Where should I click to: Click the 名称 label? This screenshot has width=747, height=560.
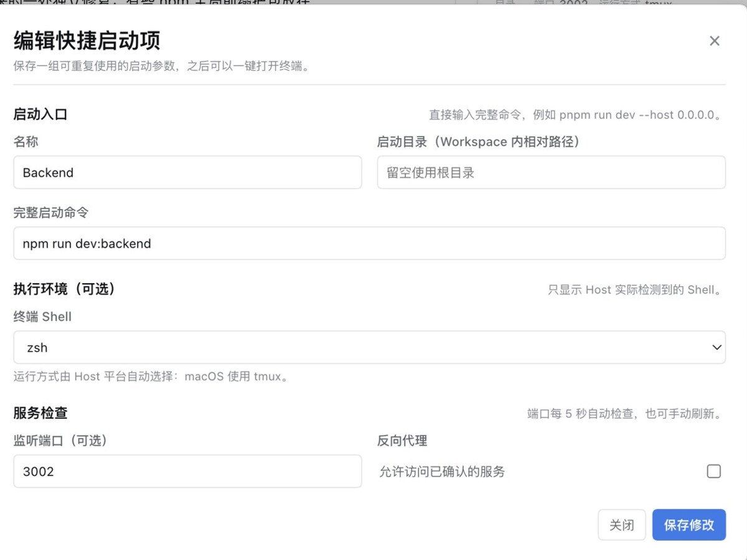[x=26, y=142]
